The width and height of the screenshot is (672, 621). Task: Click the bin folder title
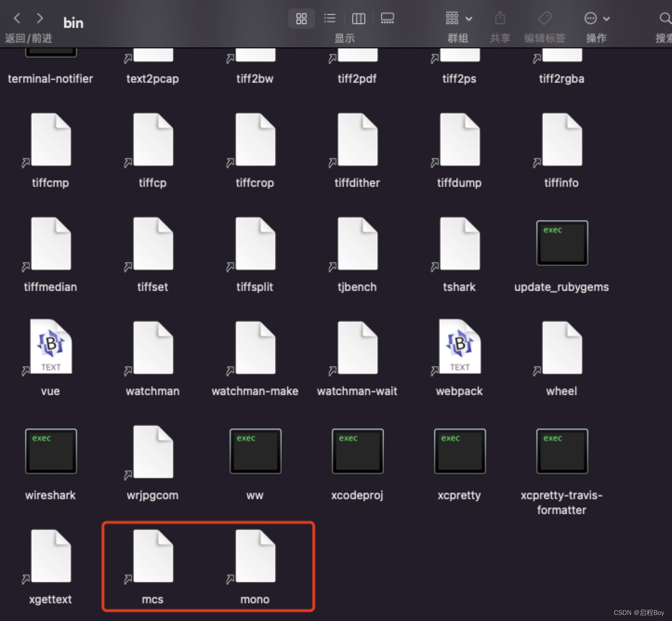click(73, 23)
